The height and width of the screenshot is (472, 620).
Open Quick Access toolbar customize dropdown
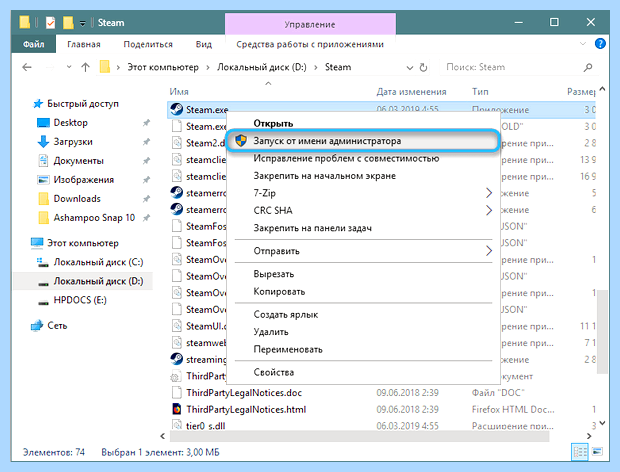point(82,24)
